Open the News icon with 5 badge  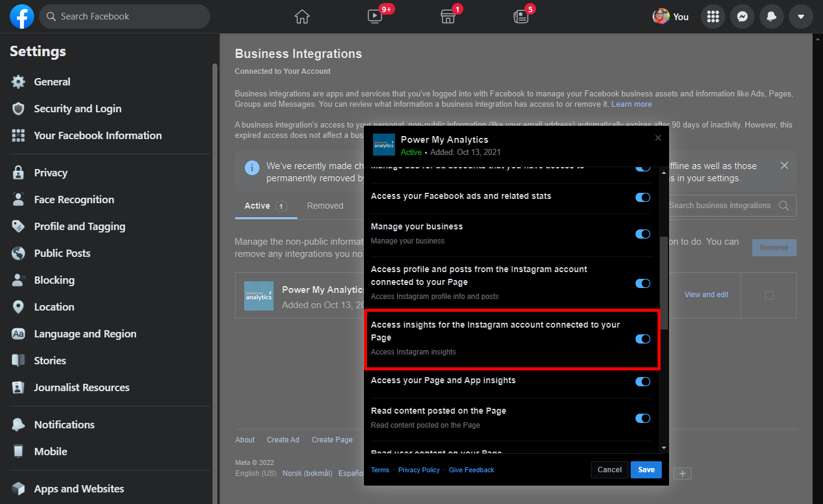pyautogui.click(x=521, y=16)
